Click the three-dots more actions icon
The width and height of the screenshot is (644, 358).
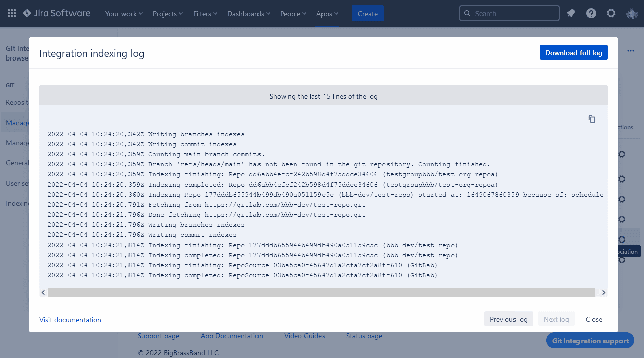[631, 51]
